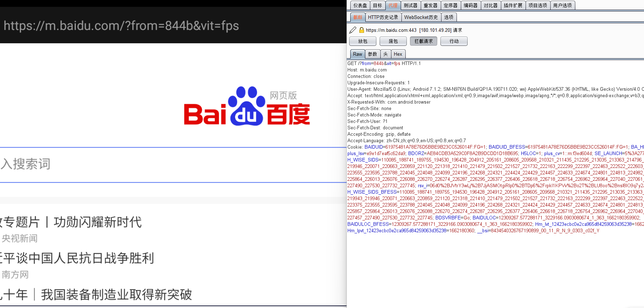The width and height of the screenshot is (644, 308).
Task: Click the 南方网 source label
Action: [x=15, y=275]
